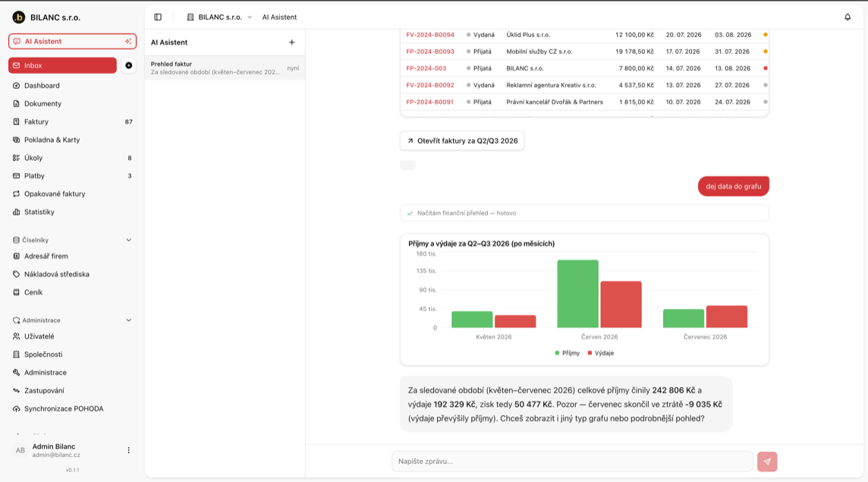Click the green Červen 2026 income bar
This screenshot has width=868, height=482.
pyautogui.click(x=578, y=294)
